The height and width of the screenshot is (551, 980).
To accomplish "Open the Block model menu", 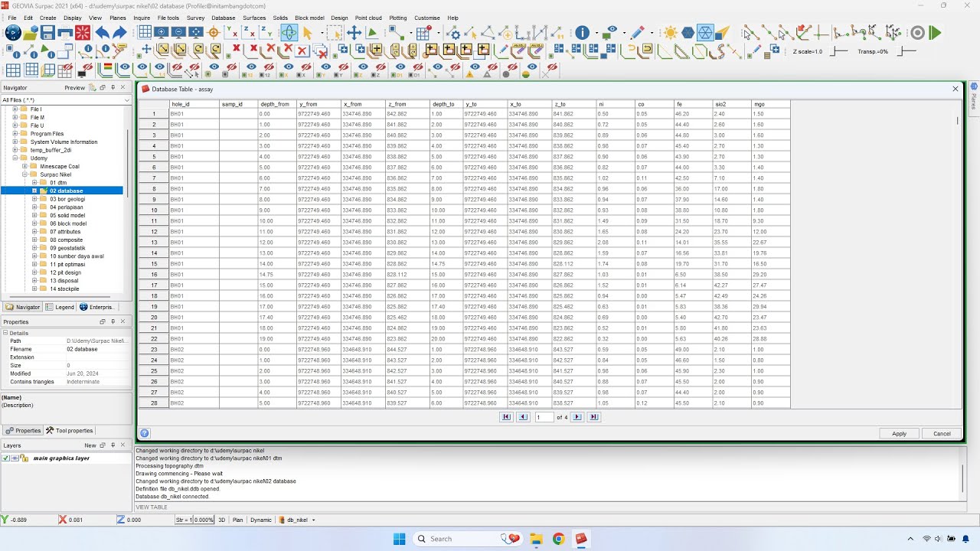I will (309, 18).
